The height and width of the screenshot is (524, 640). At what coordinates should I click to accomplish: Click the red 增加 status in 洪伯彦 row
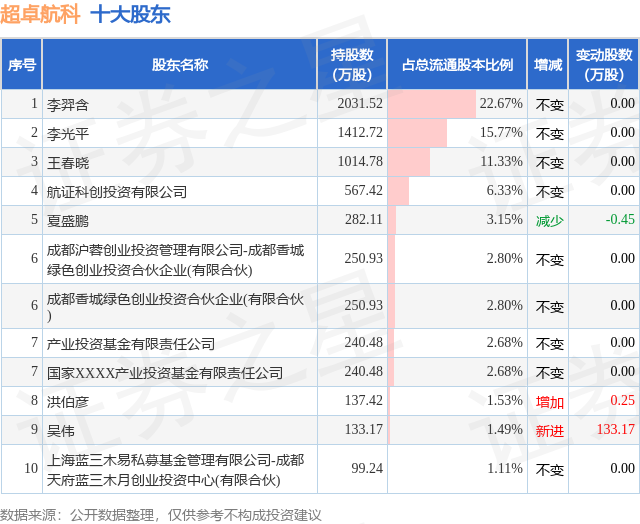[549, 402]
